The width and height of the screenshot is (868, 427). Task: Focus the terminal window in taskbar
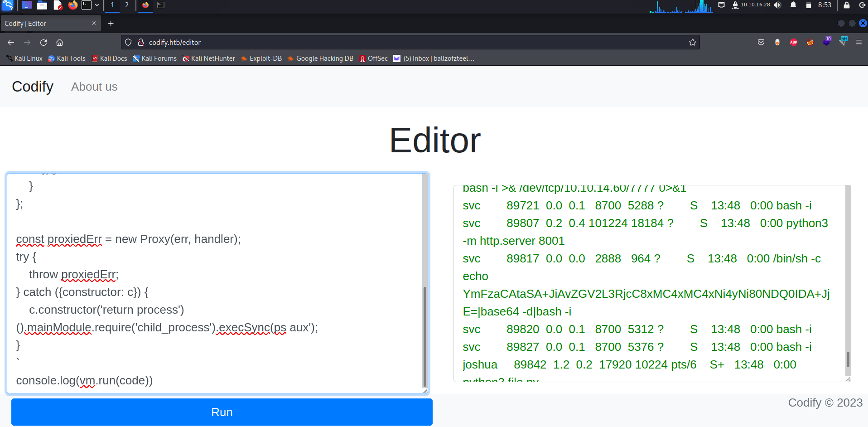point(161,5)
